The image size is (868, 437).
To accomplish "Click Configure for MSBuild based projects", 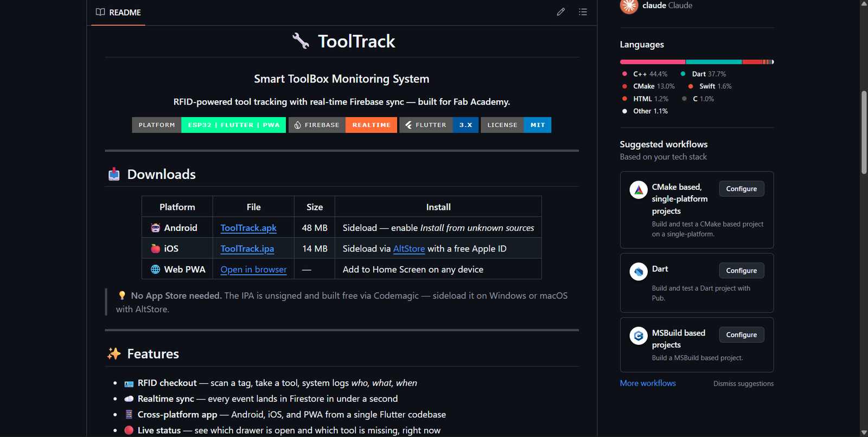I will tap(742, 335).
